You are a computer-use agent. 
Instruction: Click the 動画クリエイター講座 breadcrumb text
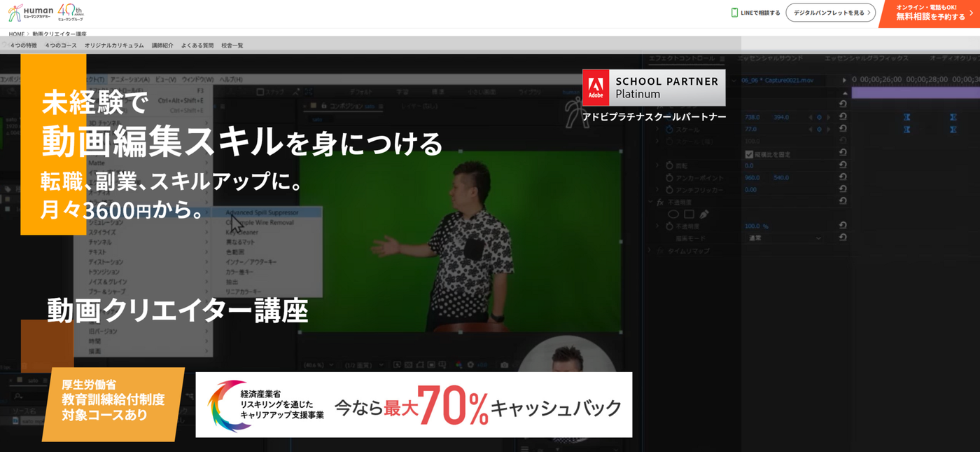coord(59,34)
